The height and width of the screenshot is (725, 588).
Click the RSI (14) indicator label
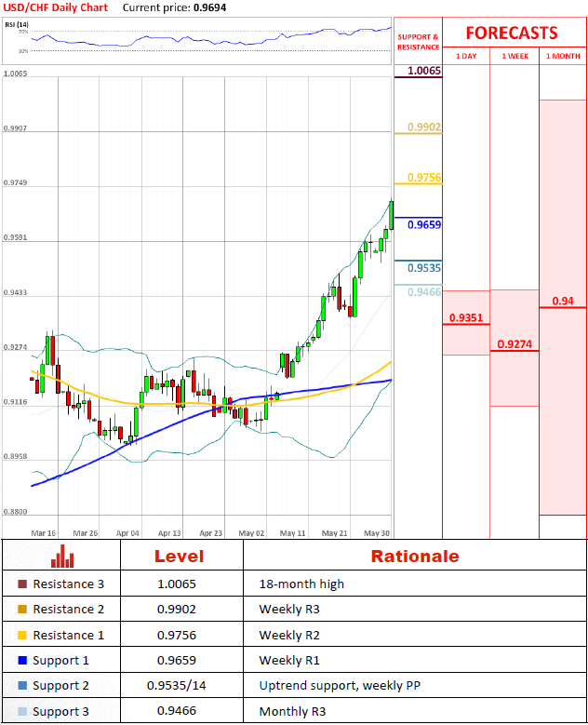17,24
